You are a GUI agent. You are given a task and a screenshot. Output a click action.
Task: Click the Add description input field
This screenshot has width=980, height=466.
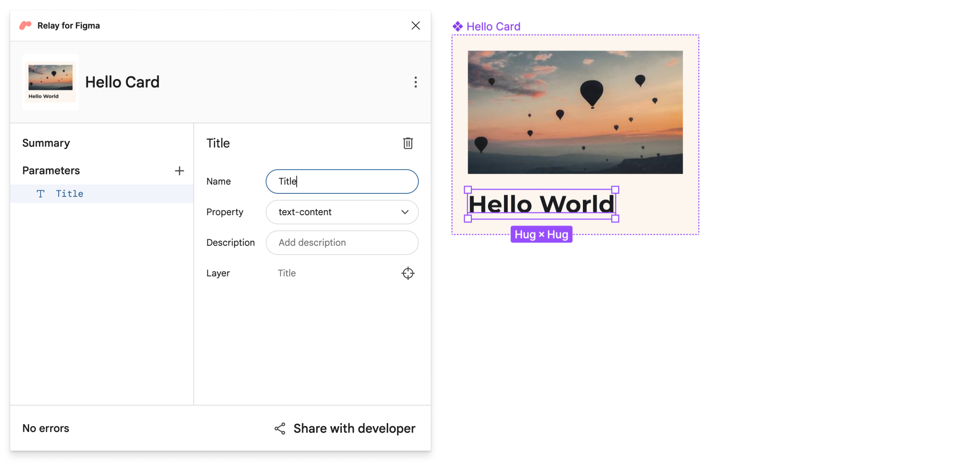(342, 242)
